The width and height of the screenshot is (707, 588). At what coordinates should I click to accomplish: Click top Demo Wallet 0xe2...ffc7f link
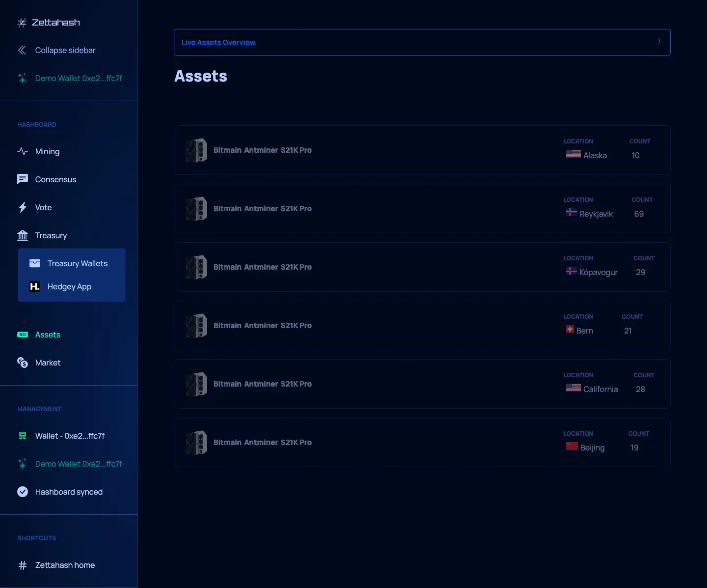pos(79,78)
